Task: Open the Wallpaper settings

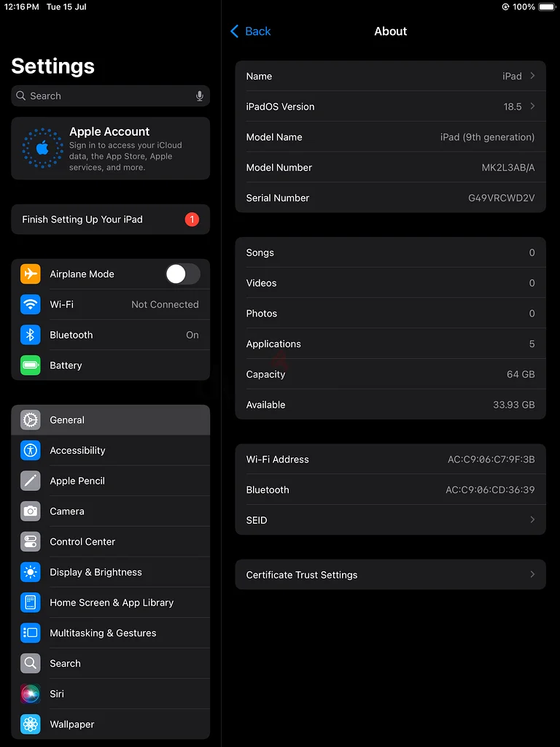Action: pos(111,724)
